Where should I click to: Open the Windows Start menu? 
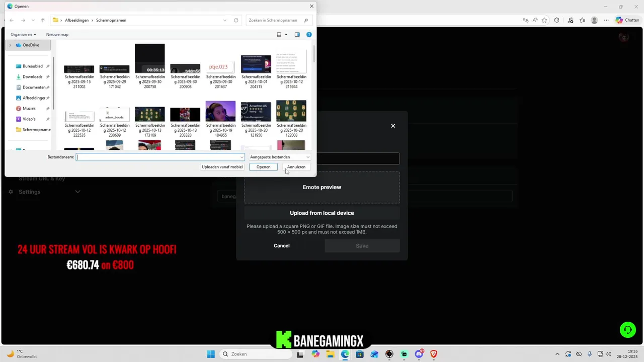(x=210, y=354)
